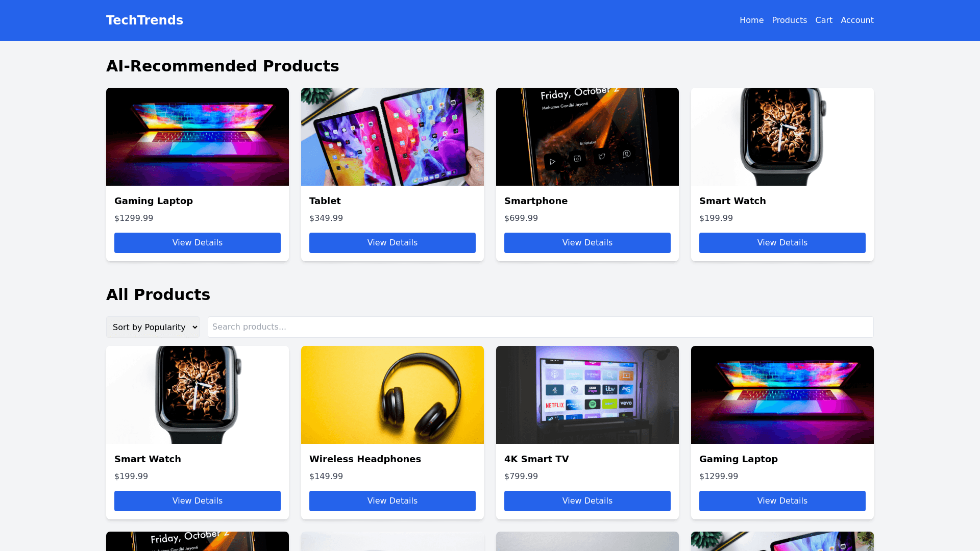
Task: Click the recommended Gaming Laptop image
Action: pyautogui.click(x=198, y=137)
